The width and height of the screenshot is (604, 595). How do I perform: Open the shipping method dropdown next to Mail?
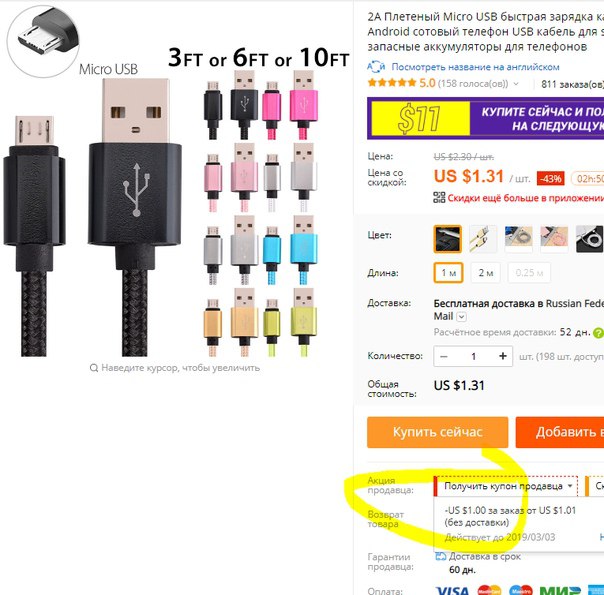point(461,317)
